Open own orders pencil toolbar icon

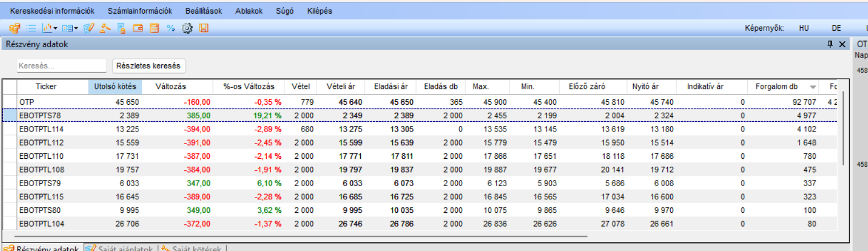[88, 28]
